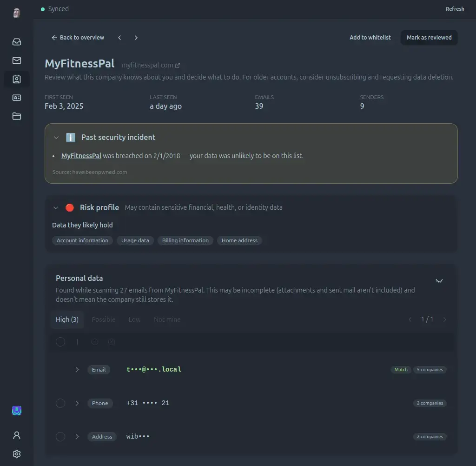Click the Match badge on Email row
476x466 pixels.
click(401, 370)
